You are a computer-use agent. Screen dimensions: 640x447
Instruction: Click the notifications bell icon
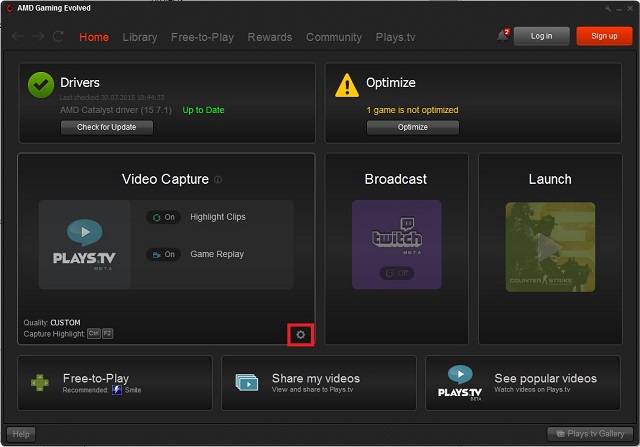point(503,36)
